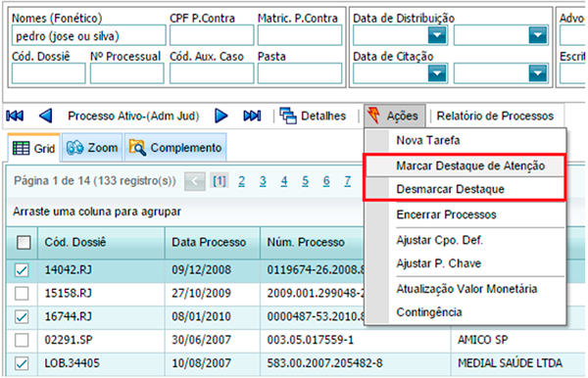588x378 pixels.
Task: Choose Desmarcar Destaque option
Action: [x=465, y=189]
